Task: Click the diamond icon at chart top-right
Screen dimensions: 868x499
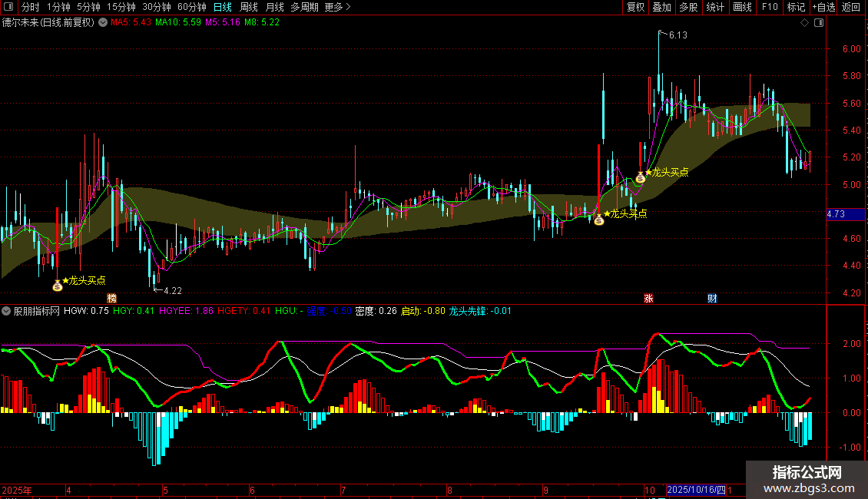Action: pos(805,23)
